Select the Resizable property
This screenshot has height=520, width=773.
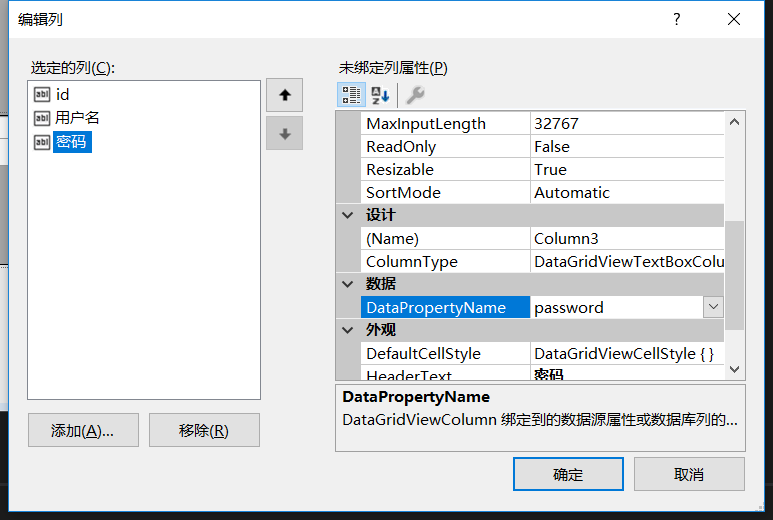pos(446,170)
